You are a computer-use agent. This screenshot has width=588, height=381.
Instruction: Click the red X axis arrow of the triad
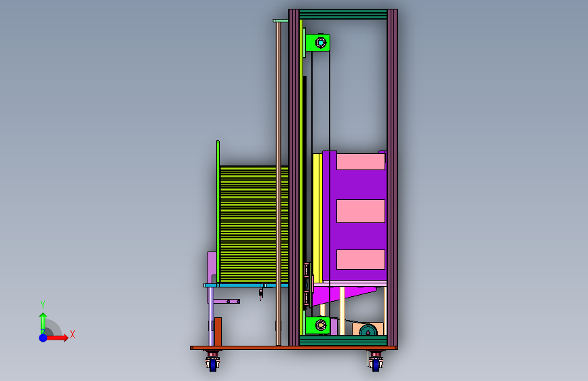pos(57,338)
